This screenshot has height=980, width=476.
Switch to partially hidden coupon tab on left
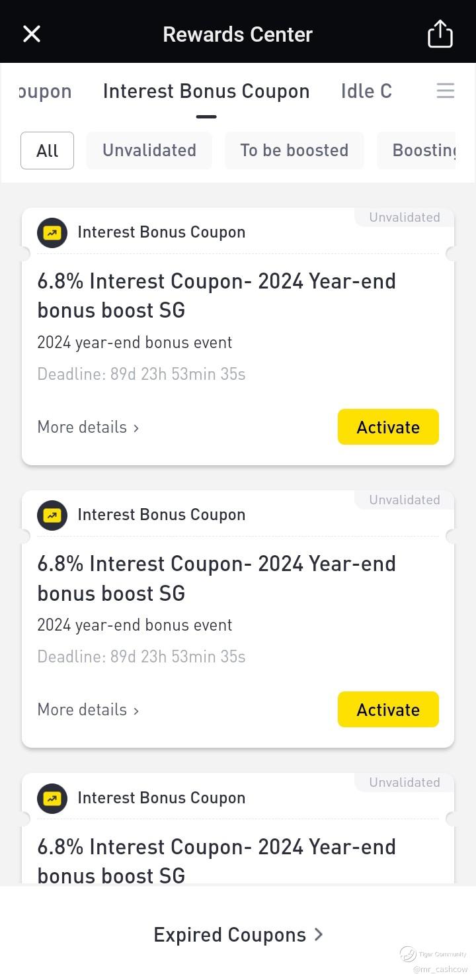point(45,91)
